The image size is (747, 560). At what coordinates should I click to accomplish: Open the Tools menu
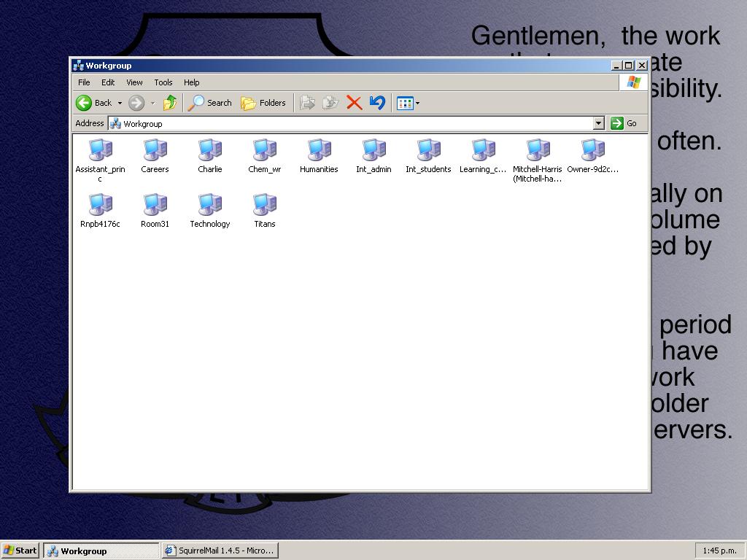point(163,82)
